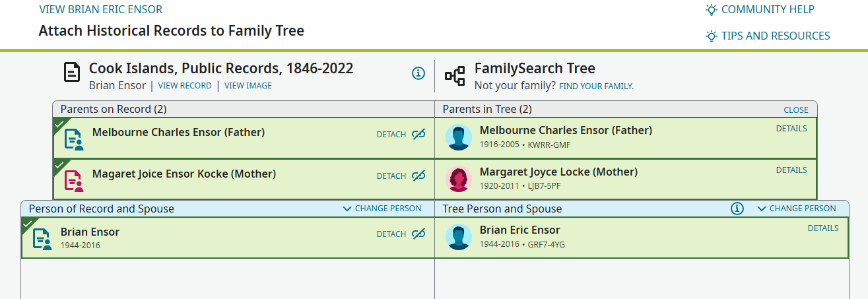Click the info icon in Tree Person and Spouse header
This screenshot has height=299, width=868.
(737, 209)
